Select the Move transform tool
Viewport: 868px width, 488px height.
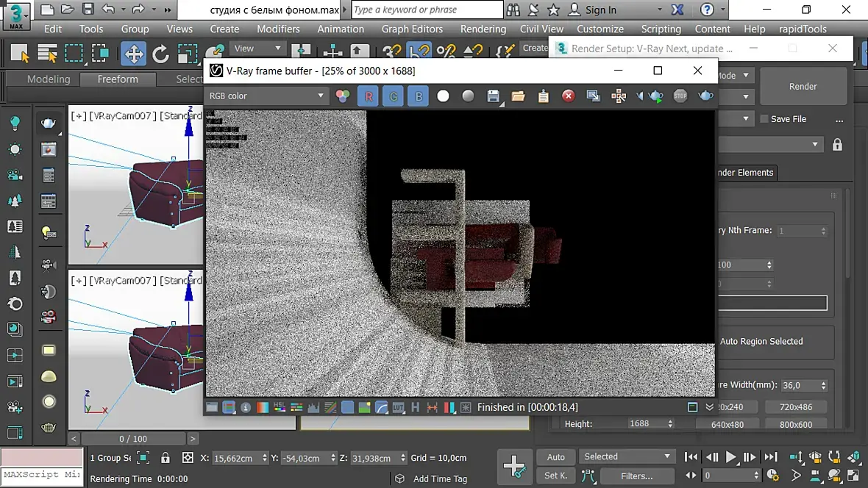[133, 54]
